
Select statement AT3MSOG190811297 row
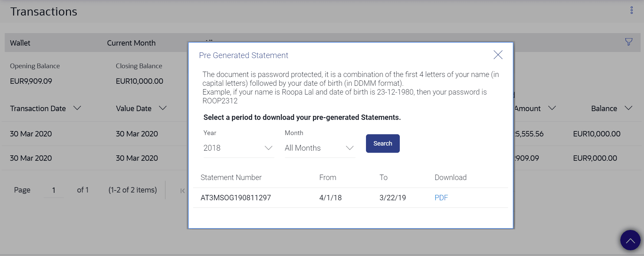236,198
